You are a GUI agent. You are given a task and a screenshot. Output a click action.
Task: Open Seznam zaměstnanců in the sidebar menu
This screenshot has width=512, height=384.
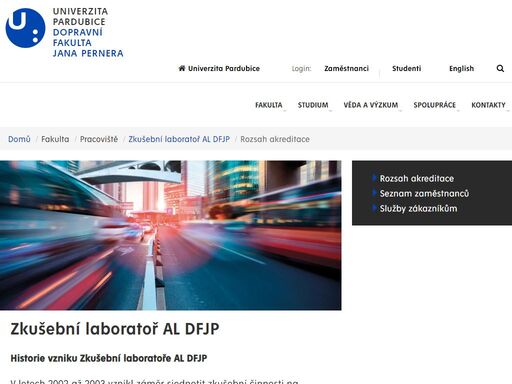pos(424,194)
